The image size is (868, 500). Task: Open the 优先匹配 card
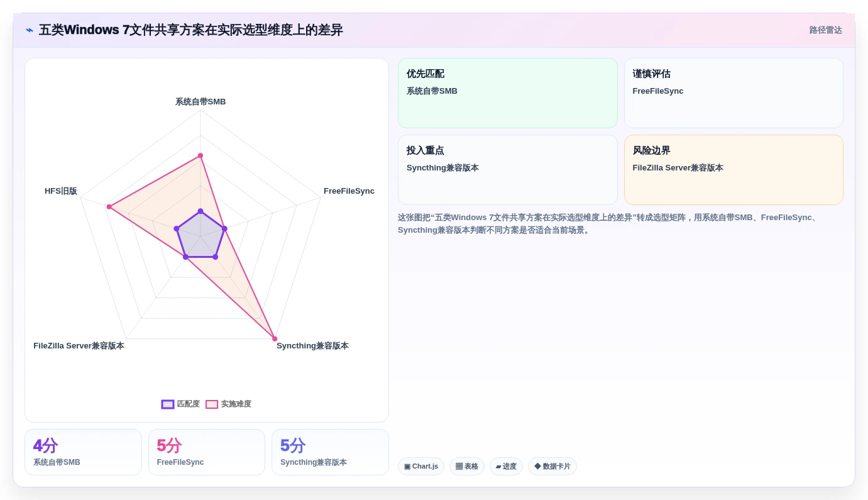pos(508,93)
